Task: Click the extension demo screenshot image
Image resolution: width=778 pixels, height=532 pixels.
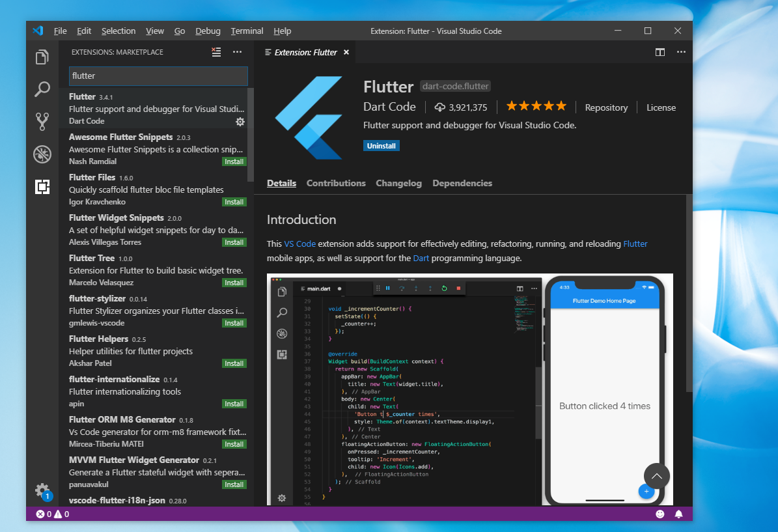Action: [470, 389]
